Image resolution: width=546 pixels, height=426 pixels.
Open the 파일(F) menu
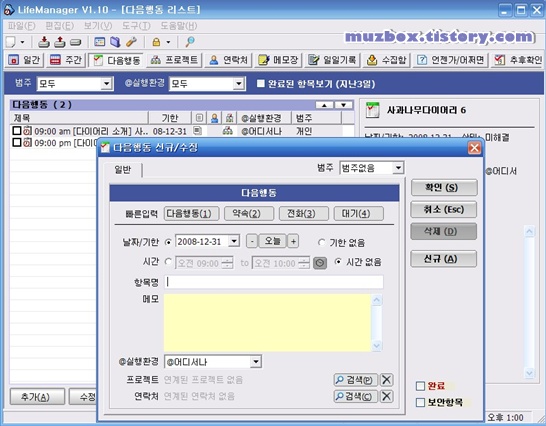tap(22, 26)
